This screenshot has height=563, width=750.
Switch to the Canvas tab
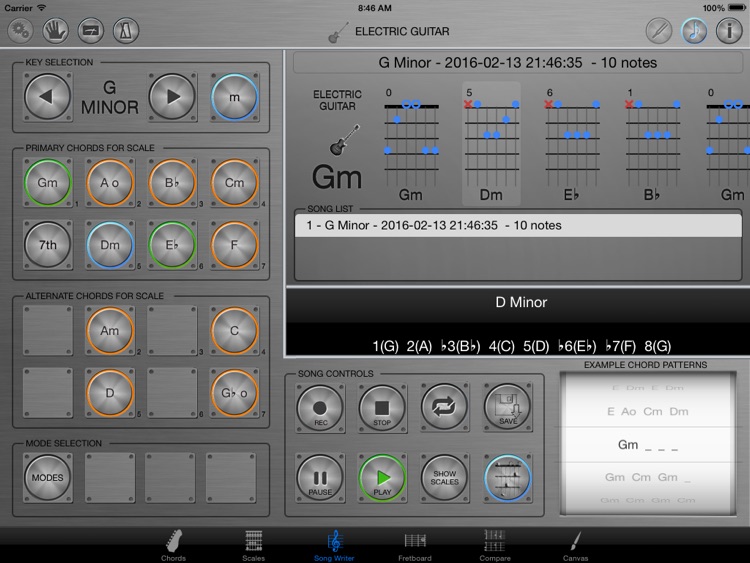coord(575,545)
